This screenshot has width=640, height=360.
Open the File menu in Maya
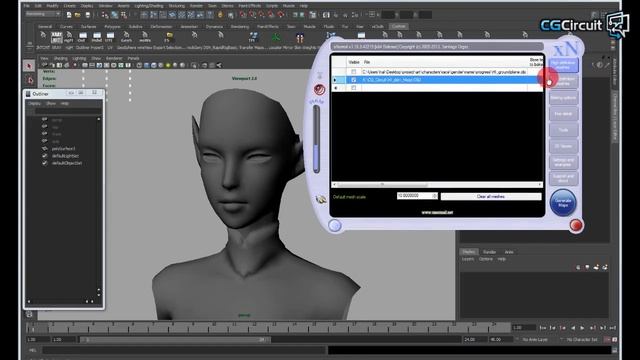[27, 6]
